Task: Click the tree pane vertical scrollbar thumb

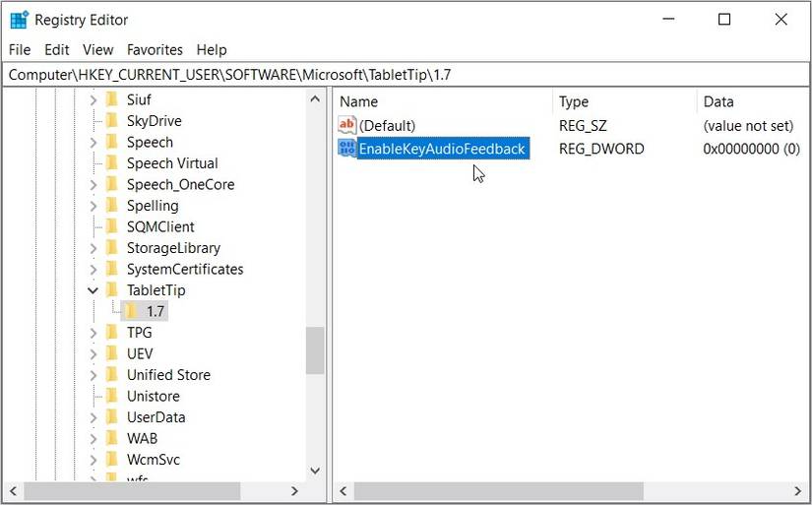Action: (315, 349)
